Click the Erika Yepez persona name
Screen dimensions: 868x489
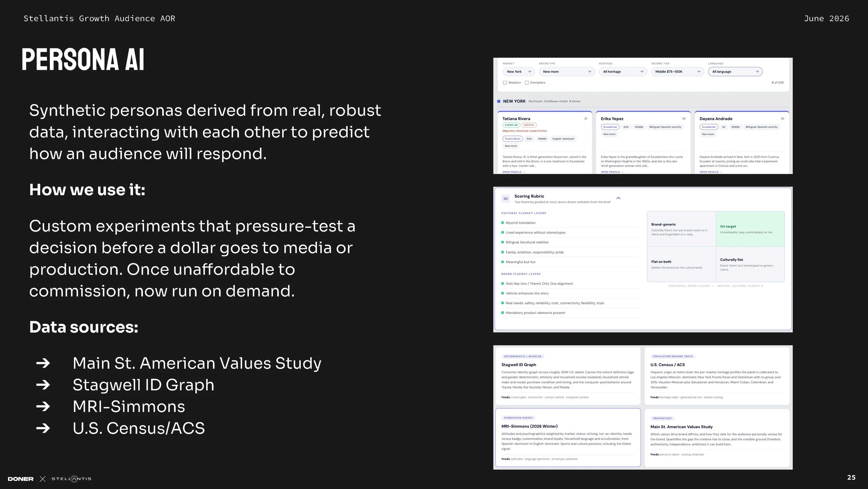click(612, 119)
